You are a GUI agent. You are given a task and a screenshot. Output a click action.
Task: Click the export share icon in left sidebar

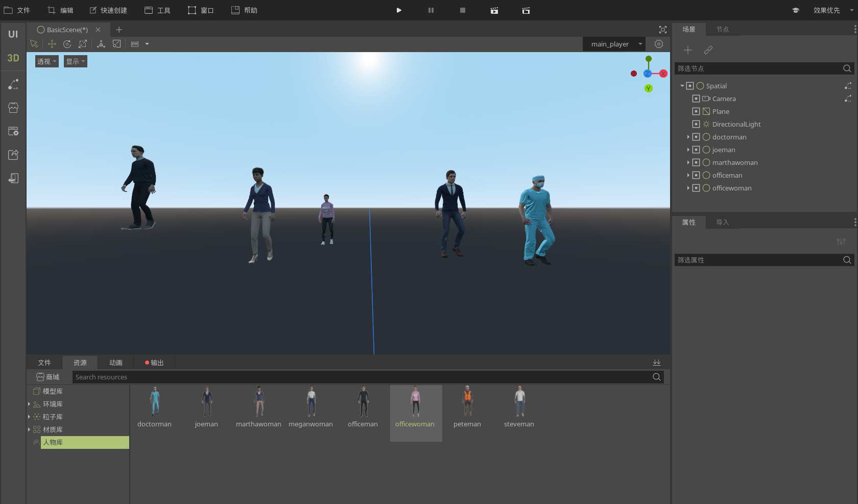point(13,155)
